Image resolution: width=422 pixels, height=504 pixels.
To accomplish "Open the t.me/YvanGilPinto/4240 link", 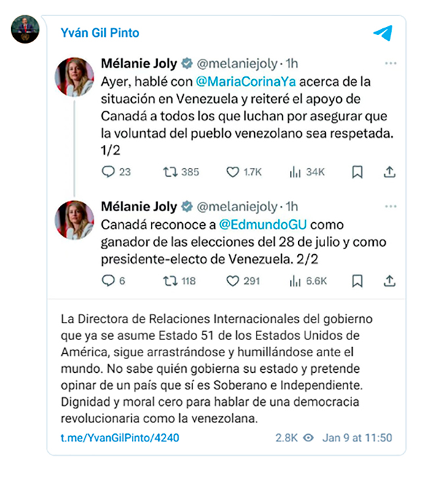I will pos(119,437).
